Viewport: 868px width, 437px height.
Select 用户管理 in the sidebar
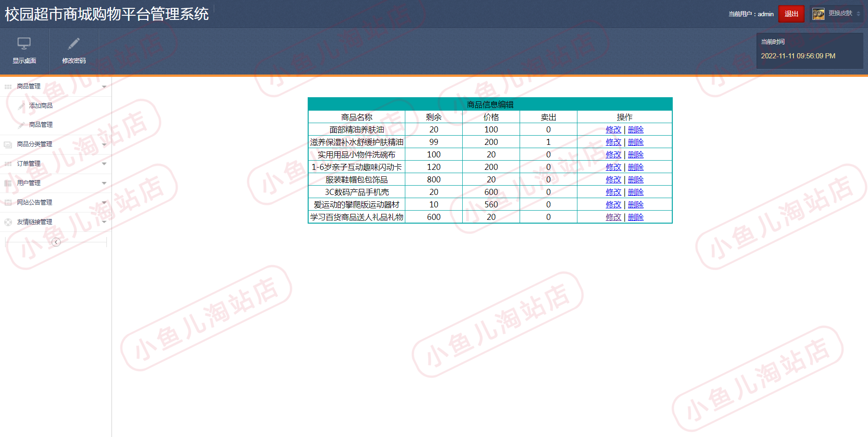point(29,183)
